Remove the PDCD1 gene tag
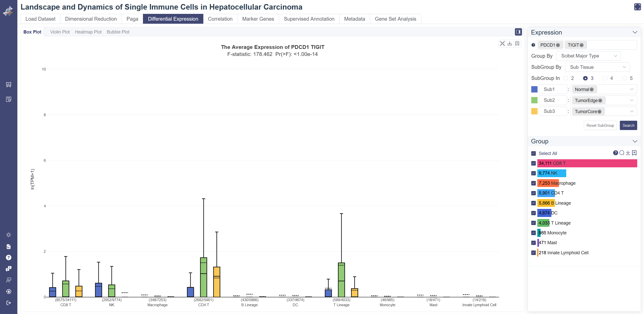The height and width of the screenshot is (314, 644). 558,45
